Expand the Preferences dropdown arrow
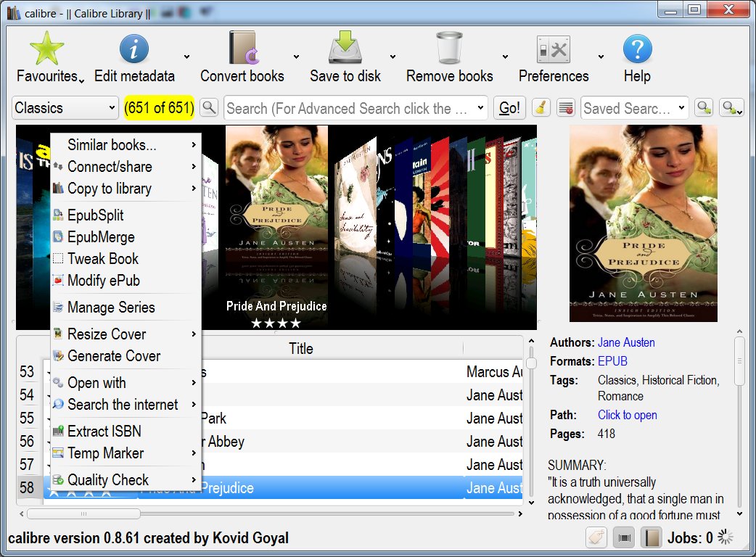 pyautogui.click(x=601, y=57)
